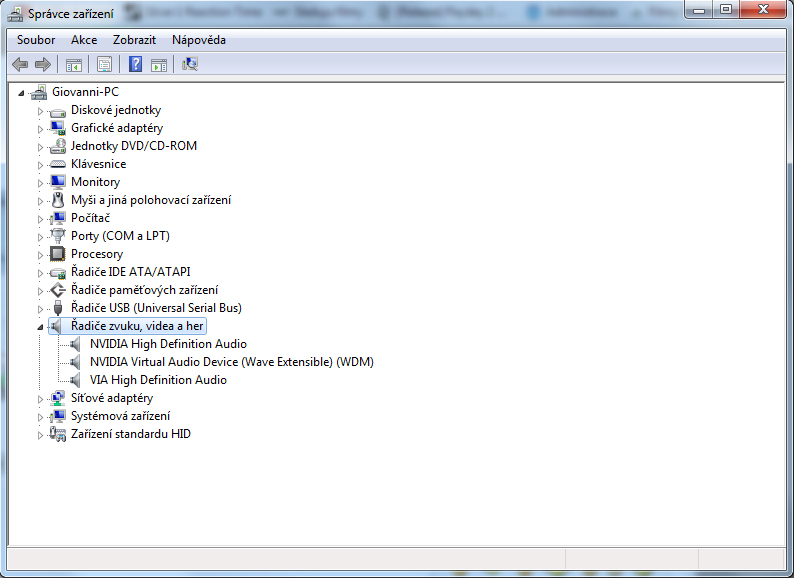Go back using the toolbar Back arrow

(20, 64)
